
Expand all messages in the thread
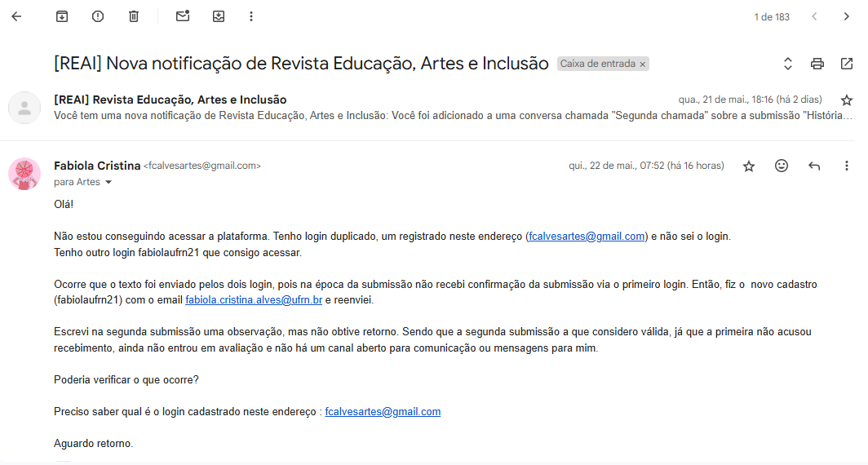coord(787,64)
